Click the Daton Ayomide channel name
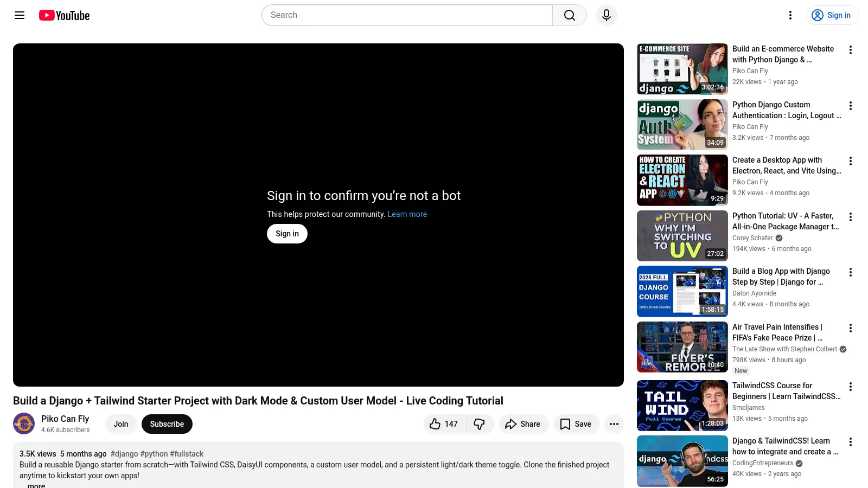Viewport: 868px width, 488px height. point(754,293)
